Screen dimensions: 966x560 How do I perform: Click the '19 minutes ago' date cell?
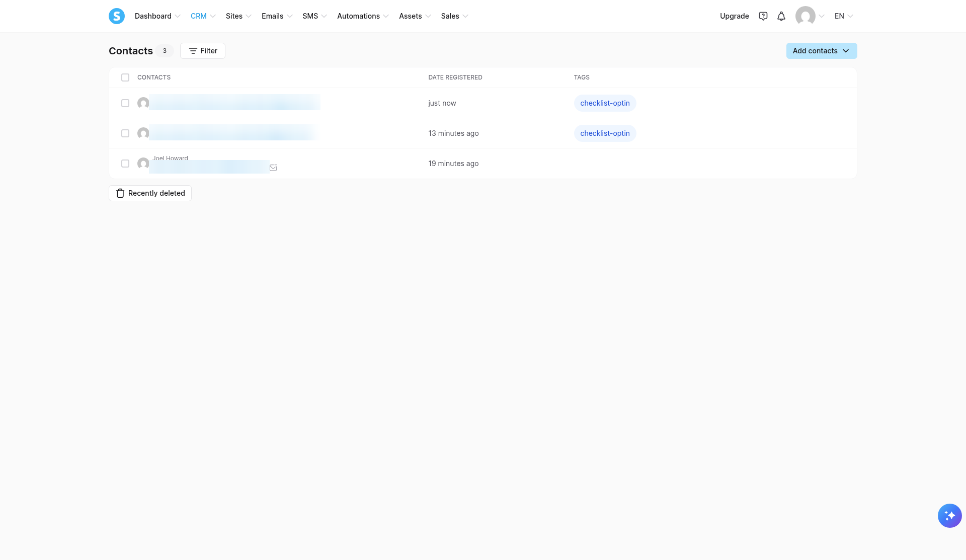point(453,164)
